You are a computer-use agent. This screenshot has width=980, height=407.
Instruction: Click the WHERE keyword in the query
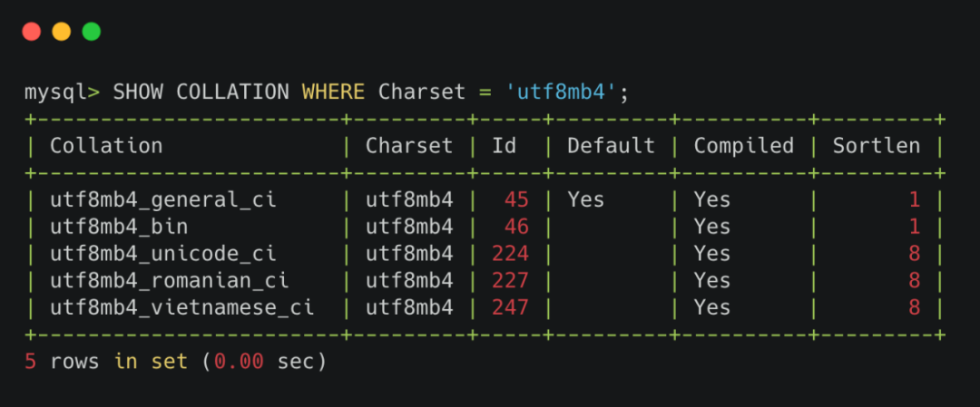pyautogui.click(x=333, y=92)
